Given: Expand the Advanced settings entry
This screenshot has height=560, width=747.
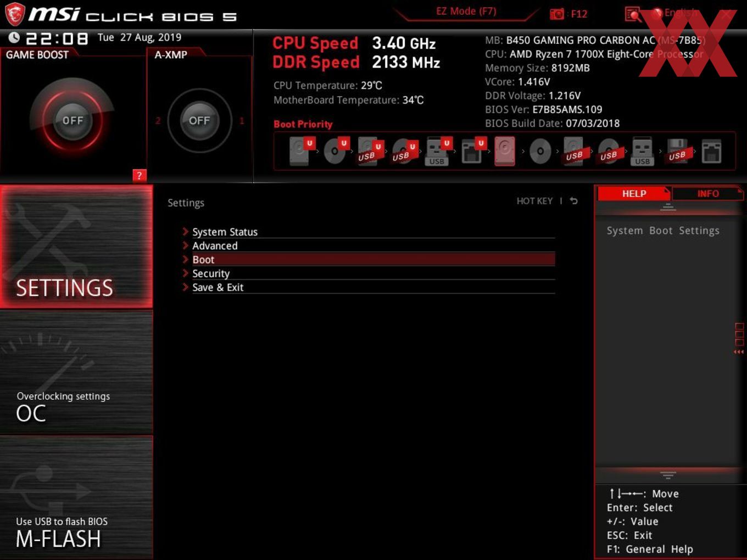Looking at the screenshot, I should click(x=368, y=245).
